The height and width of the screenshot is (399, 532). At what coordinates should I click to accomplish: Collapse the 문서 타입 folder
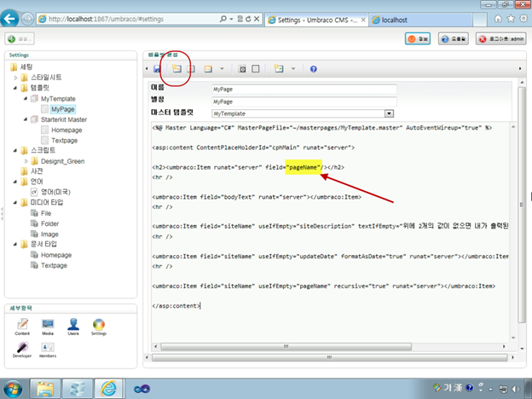[15, 244]
